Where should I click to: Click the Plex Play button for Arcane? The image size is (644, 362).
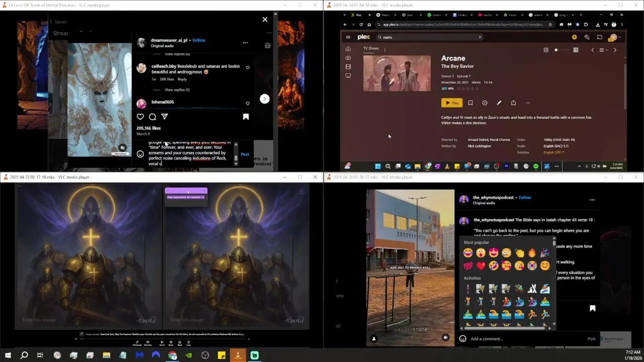452,103
